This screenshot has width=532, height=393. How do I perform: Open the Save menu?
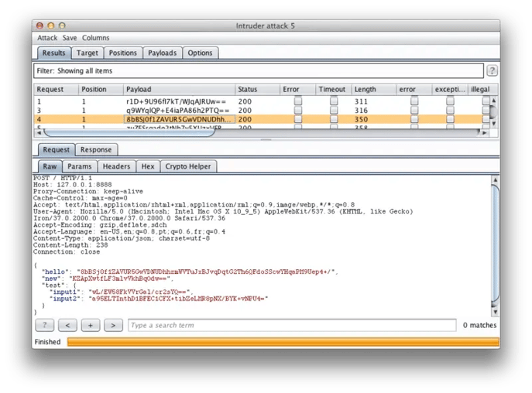(x=70, y=37)
